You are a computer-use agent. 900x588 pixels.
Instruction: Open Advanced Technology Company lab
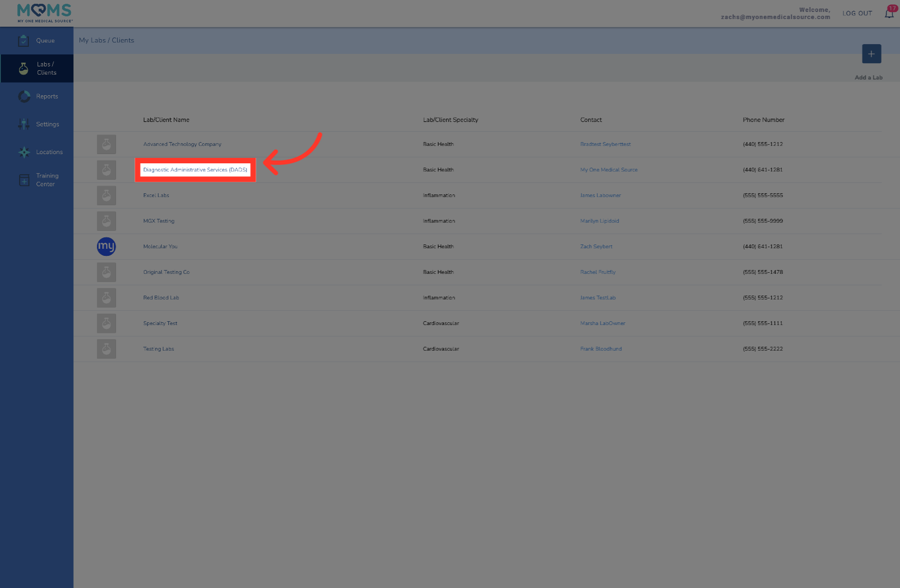[x=182, y=144]
